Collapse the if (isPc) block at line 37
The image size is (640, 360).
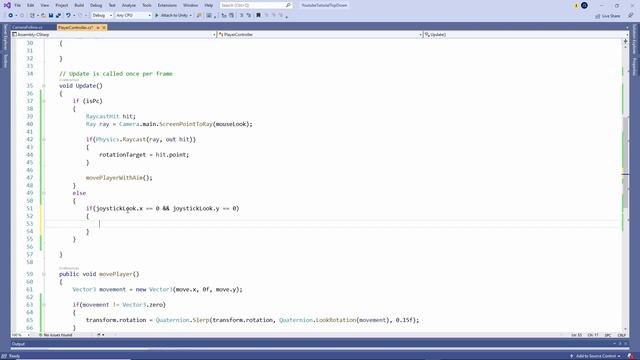coord(44,101)
